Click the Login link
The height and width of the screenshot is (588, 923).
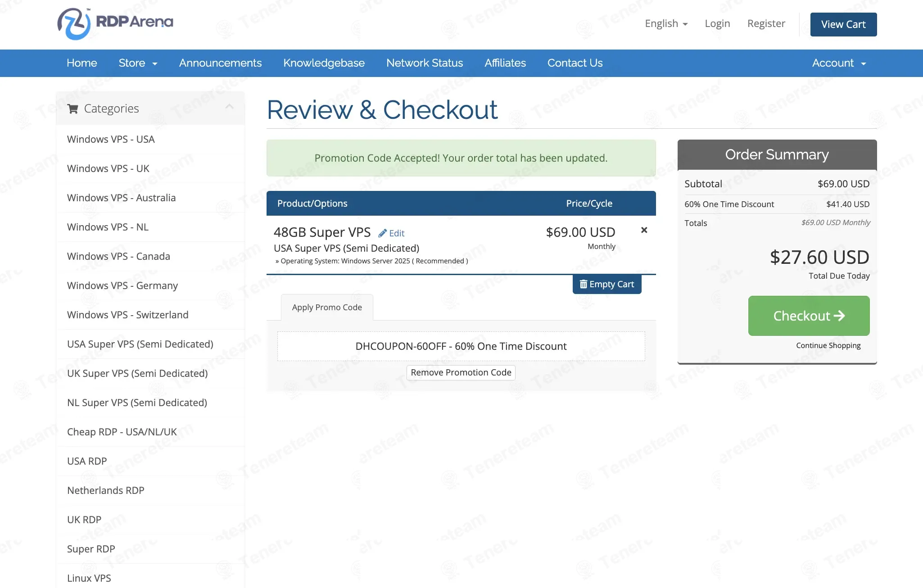[717, 24]
